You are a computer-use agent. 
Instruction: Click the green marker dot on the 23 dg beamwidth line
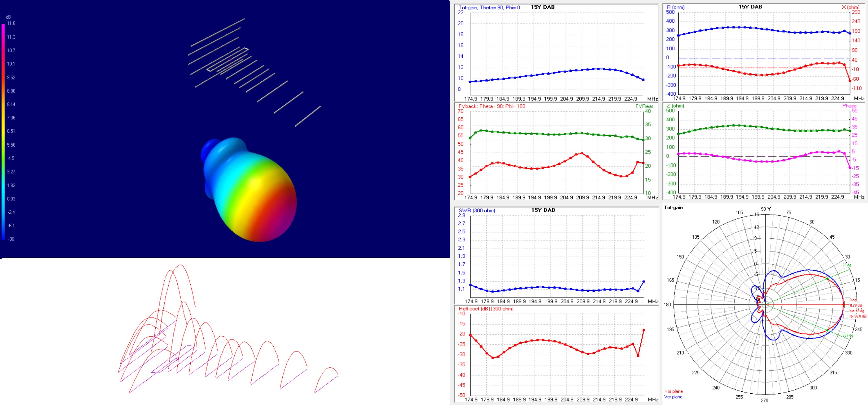coord(827,279)
